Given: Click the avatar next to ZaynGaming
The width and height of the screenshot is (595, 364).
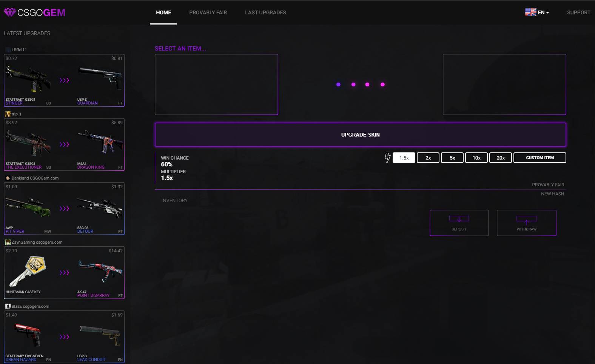Looking at the screenshot, I should pos(8,242).
